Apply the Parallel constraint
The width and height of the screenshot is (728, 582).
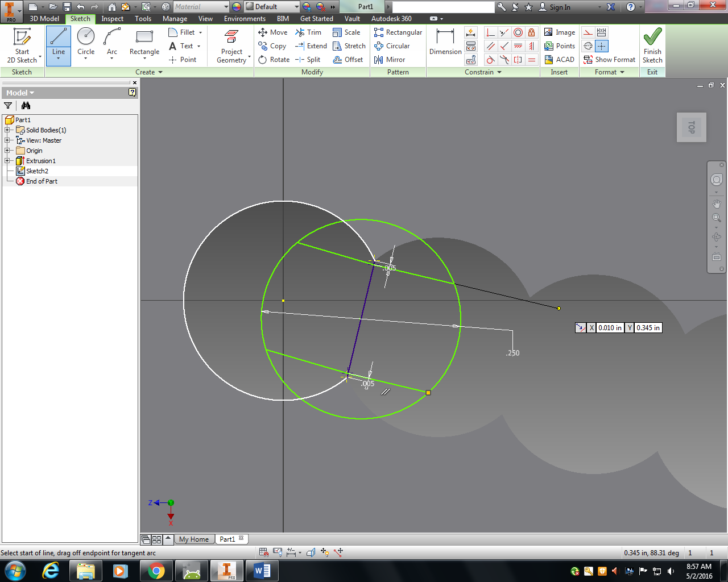tap(491, 46)
